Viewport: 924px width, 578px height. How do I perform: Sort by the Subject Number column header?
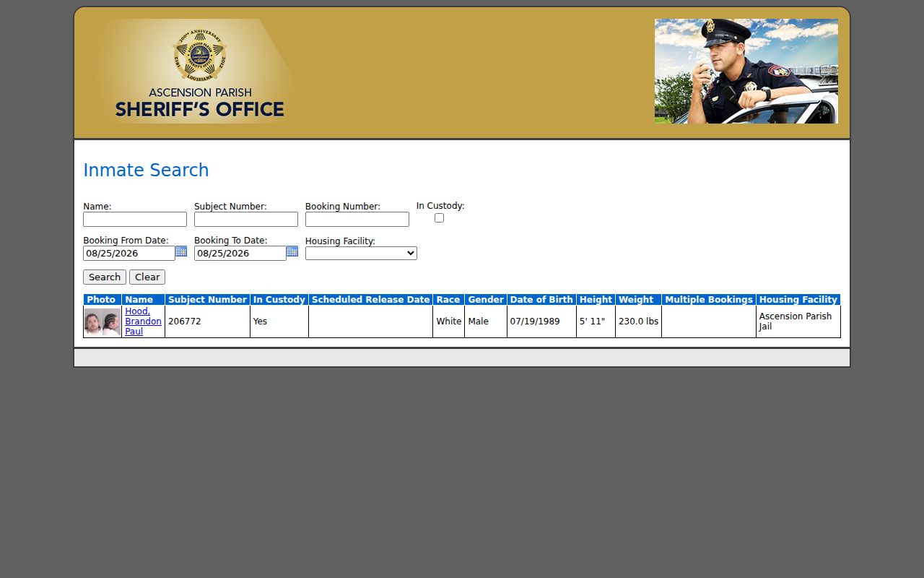pyautogui.click(x=207, y=300)
